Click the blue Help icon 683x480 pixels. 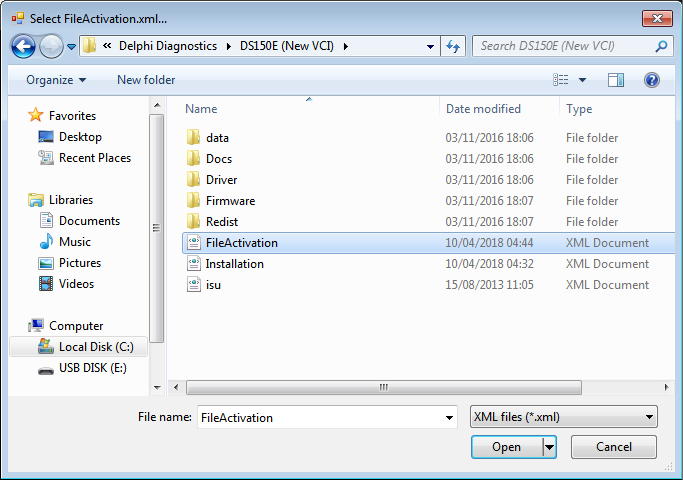click(652, 80)
